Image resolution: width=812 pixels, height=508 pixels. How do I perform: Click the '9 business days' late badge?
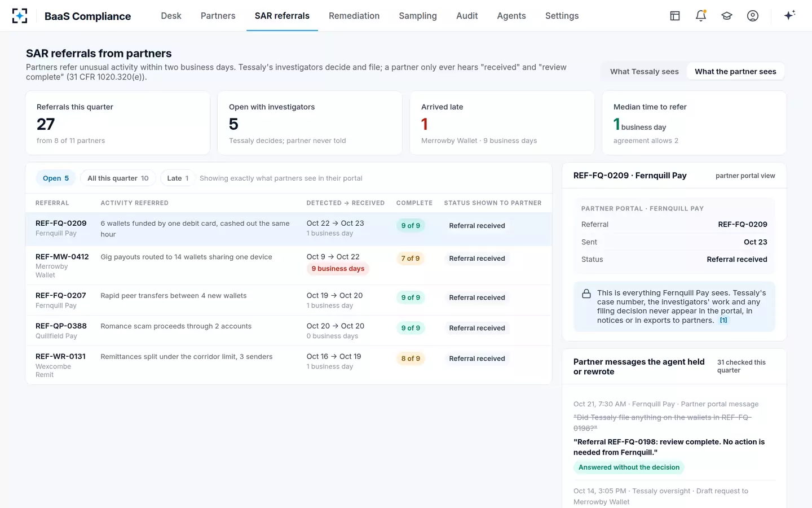pos(338,269)
